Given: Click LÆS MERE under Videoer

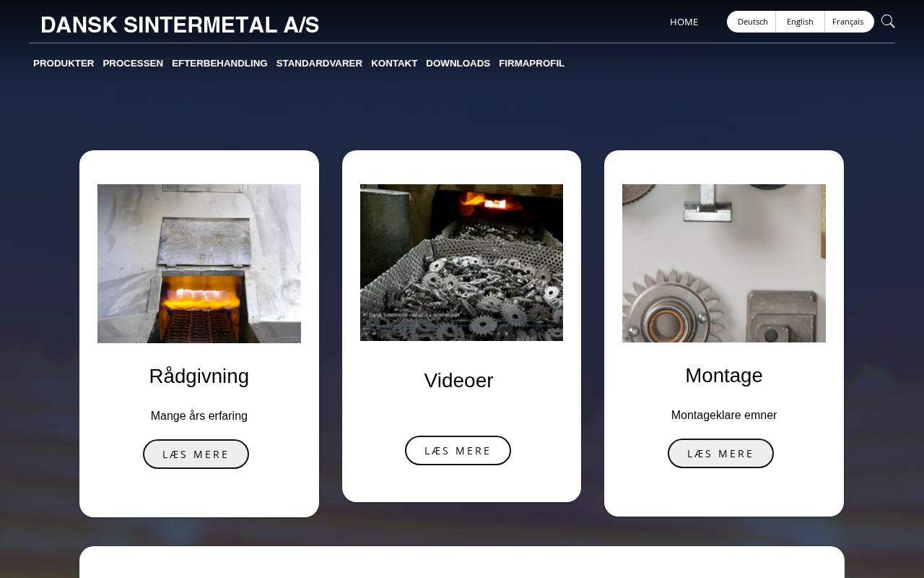Looking at the screenshot, I should (458, 451).
